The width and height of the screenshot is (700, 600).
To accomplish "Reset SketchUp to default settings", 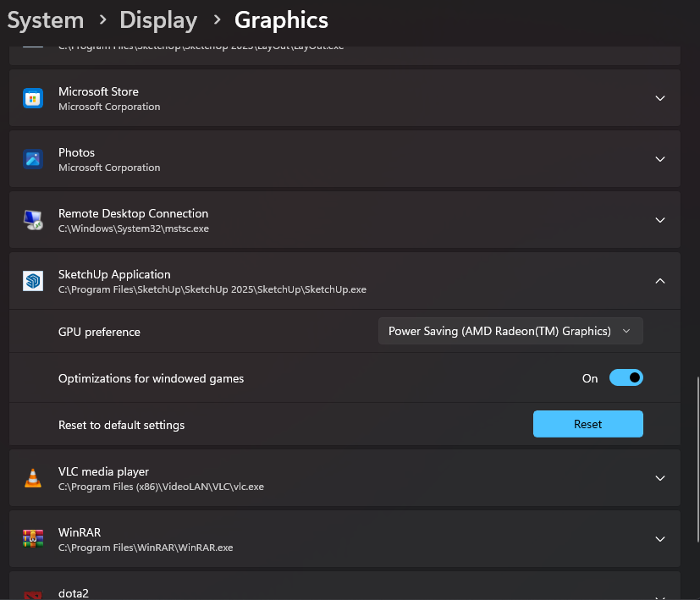I will click(x=588, y=424).
